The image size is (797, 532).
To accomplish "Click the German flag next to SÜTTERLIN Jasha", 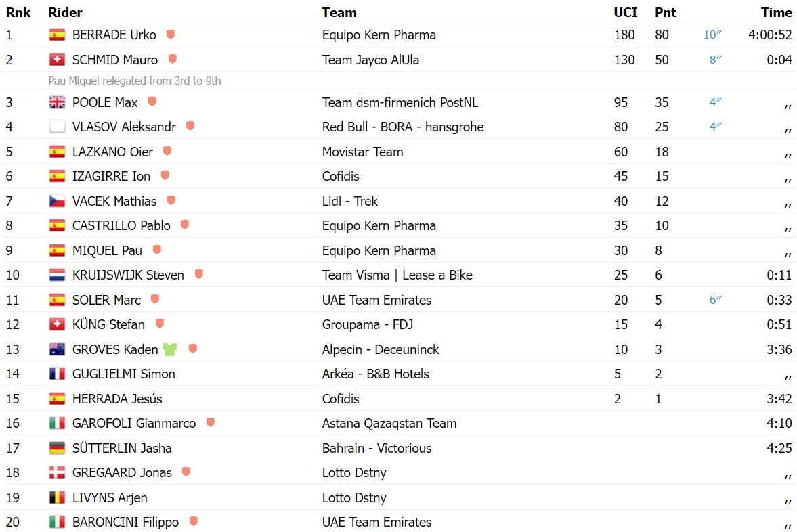I will [x=57, y=448].
